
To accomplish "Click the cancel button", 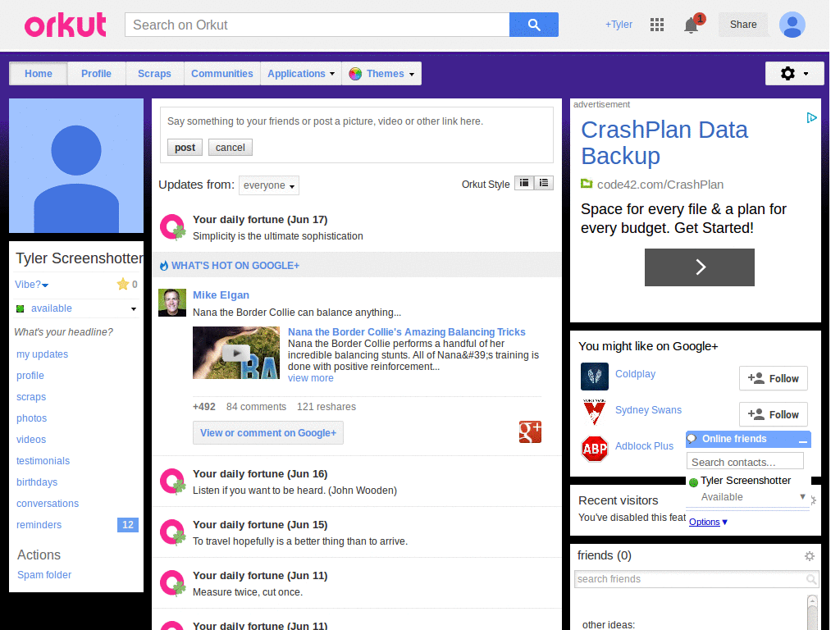I will [231, 148].
